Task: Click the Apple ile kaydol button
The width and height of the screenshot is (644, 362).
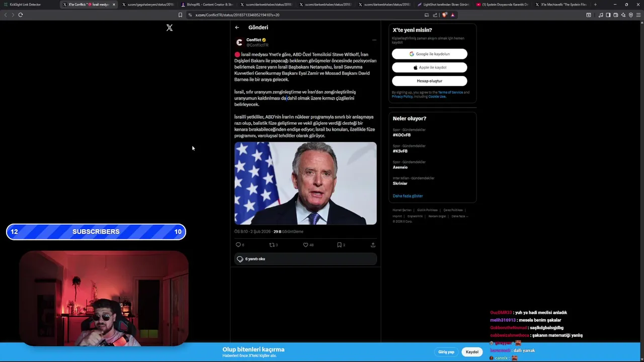Action: [x=430, y=67]
